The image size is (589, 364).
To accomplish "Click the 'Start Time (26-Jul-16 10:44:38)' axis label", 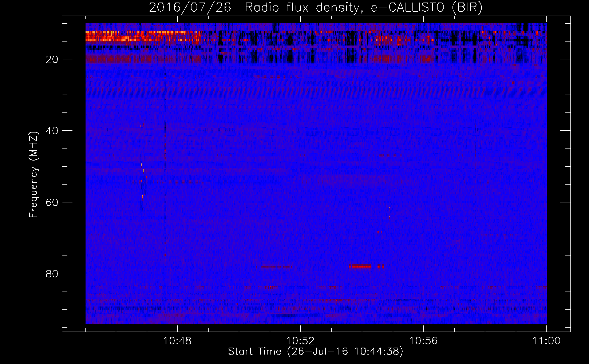I will coord(316,352).
